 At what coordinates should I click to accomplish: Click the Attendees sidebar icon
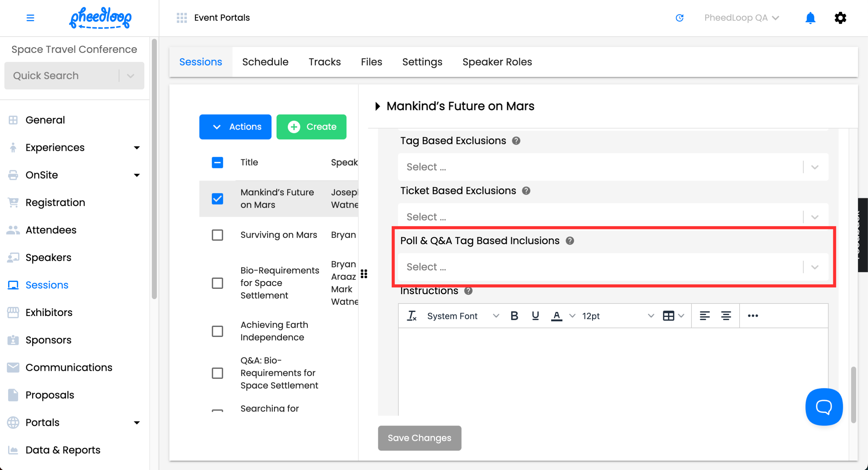pyautogui.click(x=13, y=230)
